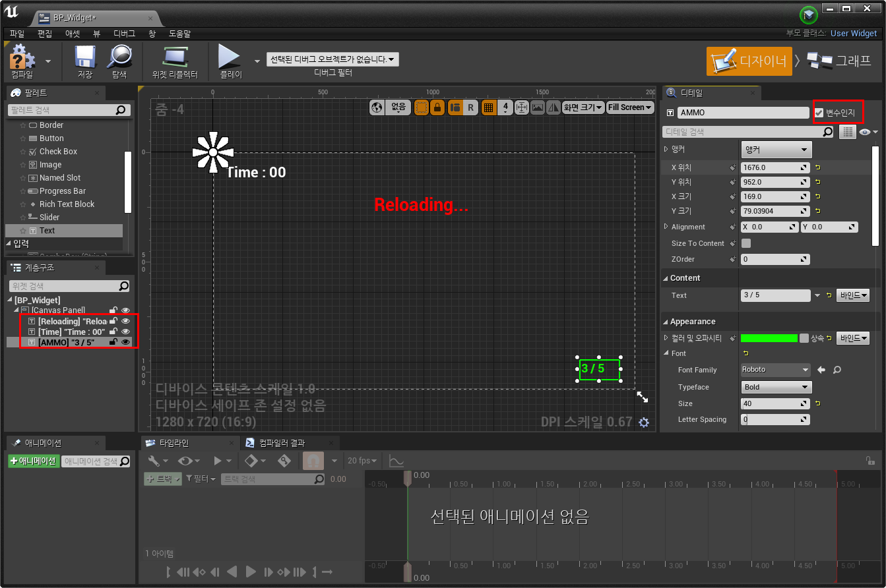This screenshot has width=886, height=588.
Task: Open the 파일 File menu
Action: point(17,33)
